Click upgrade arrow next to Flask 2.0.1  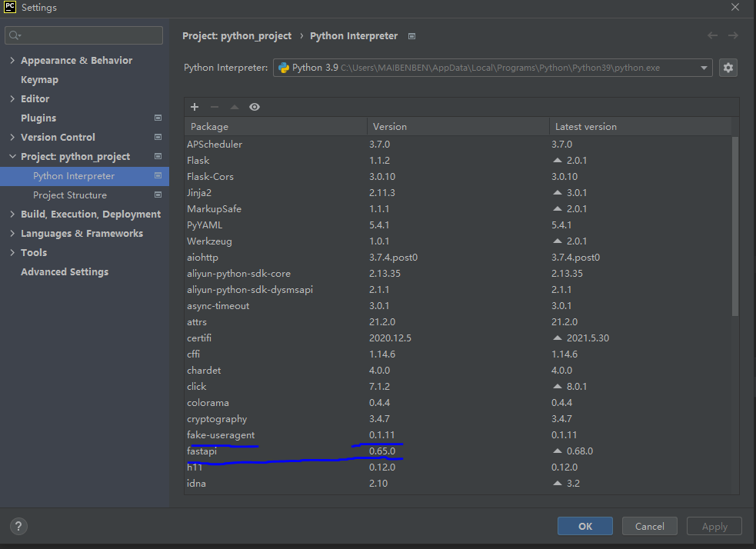click(x=558, y=160)
